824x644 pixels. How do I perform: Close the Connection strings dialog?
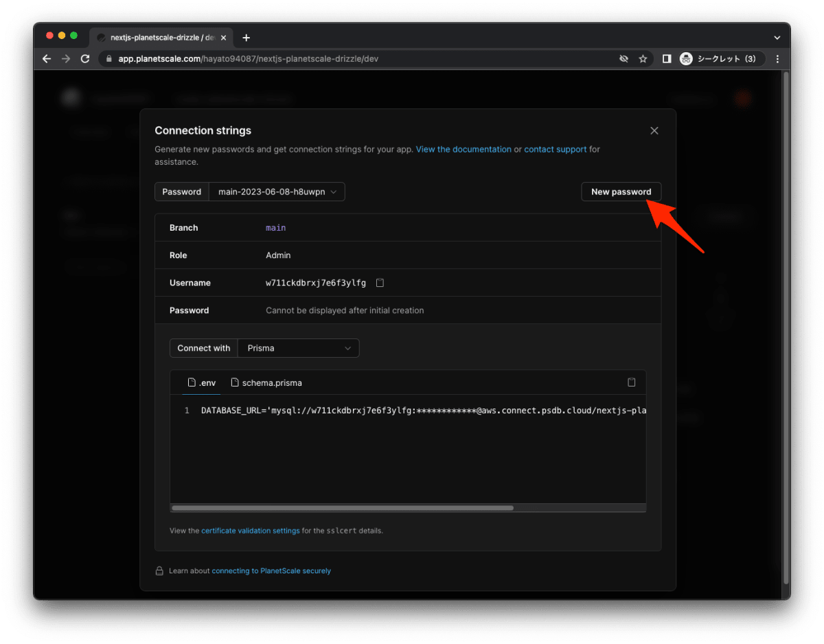654,130
